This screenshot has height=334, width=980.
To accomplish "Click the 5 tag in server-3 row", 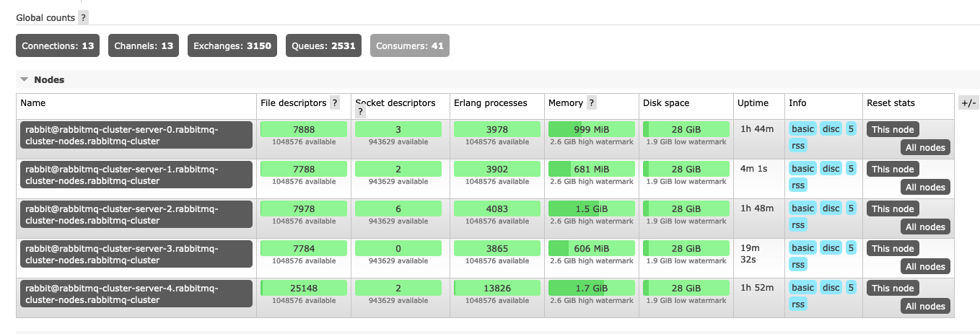I will click(851, 248).
